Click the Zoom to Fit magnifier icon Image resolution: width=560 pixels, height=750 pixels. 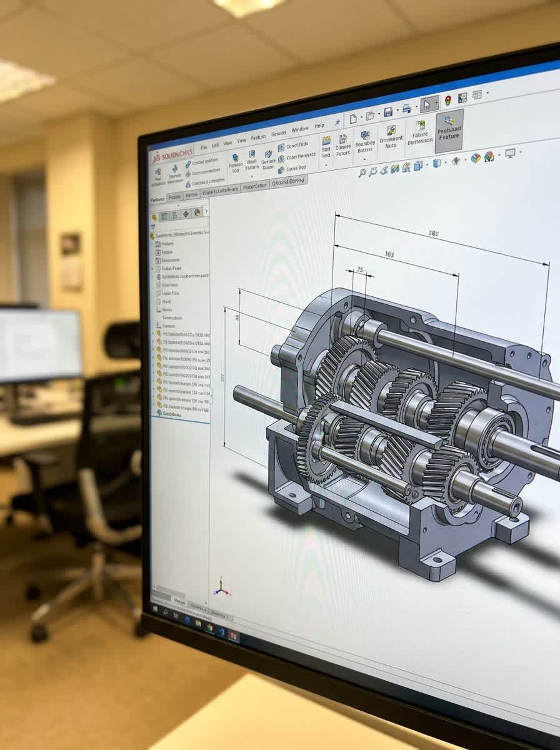(362, 172)
